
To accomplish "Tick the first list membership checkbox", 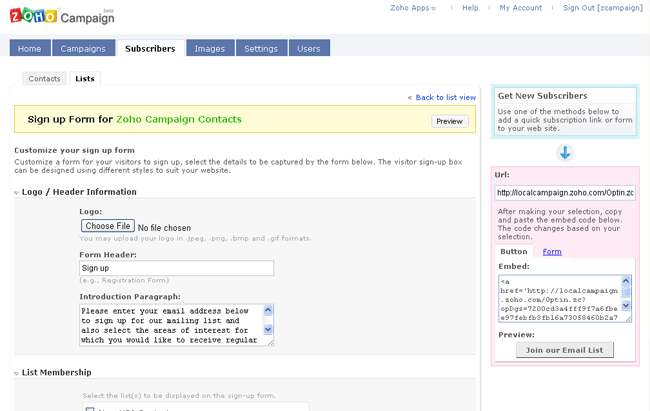I will point(90,408).
